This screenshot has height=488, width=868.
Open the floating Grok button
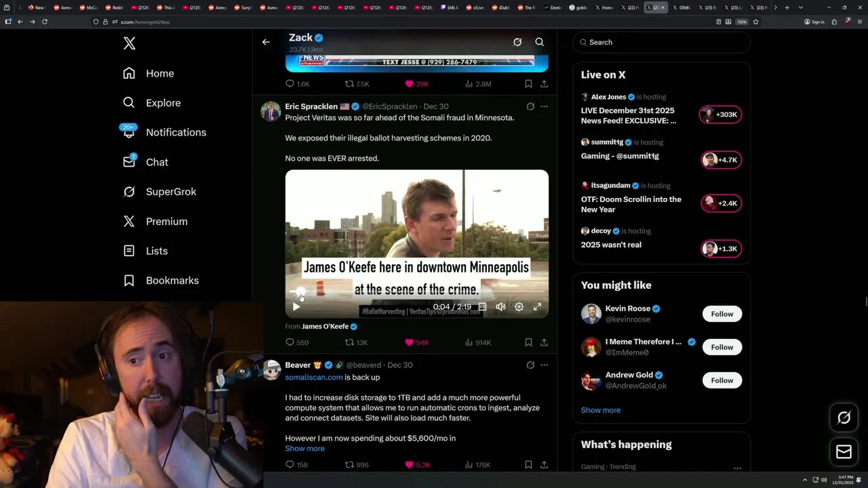pyautogui.click(x=844, y=418)
